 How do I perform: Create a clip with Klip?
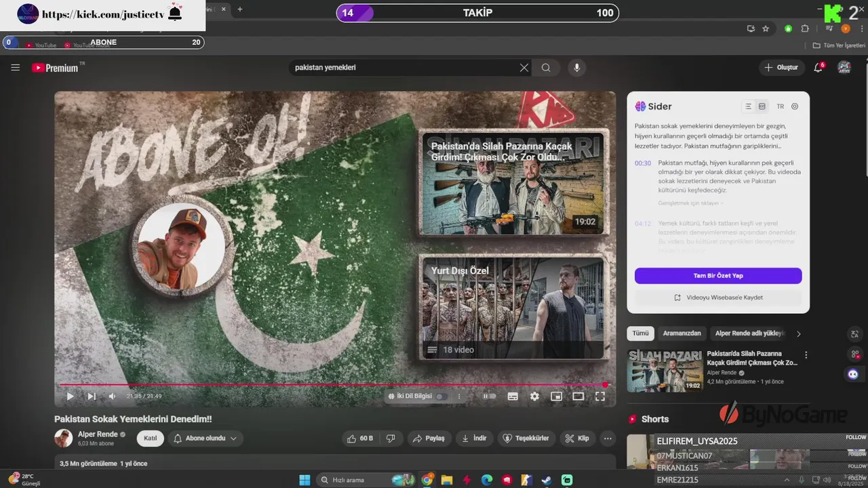coord(578,439)
